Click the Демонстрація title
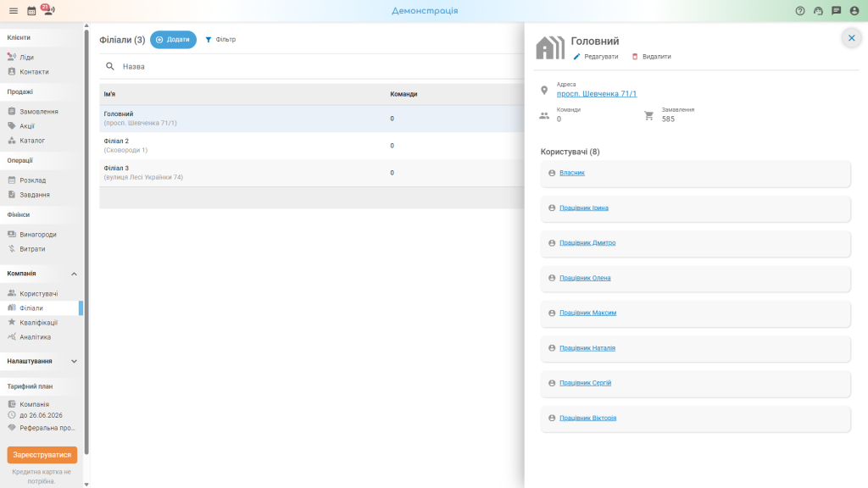Screen dimensions: 868x488 (x=426, y=10)
